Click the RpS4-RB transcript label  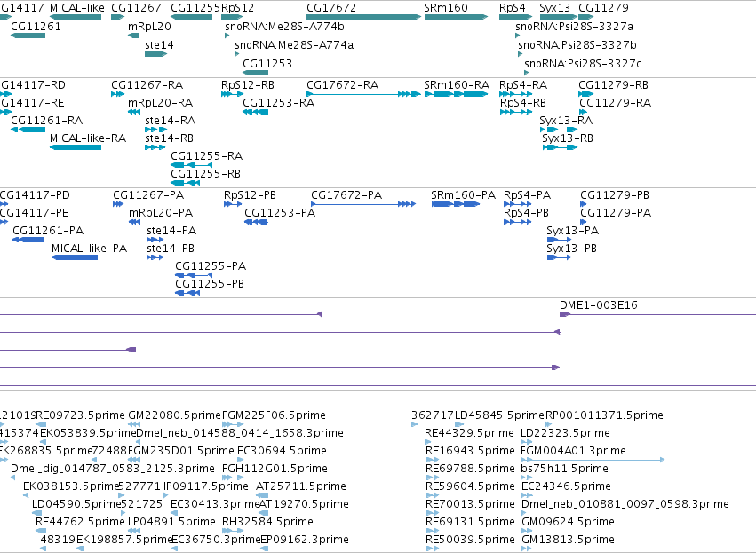[523, 103]
